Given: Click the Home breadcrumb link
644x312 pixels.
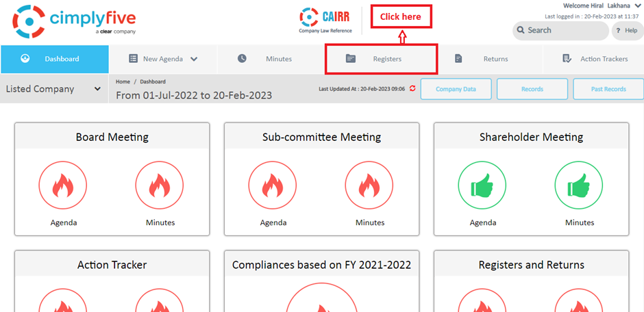Looking at the screenshot, I should pyautogui.click(x=123, y=81).
